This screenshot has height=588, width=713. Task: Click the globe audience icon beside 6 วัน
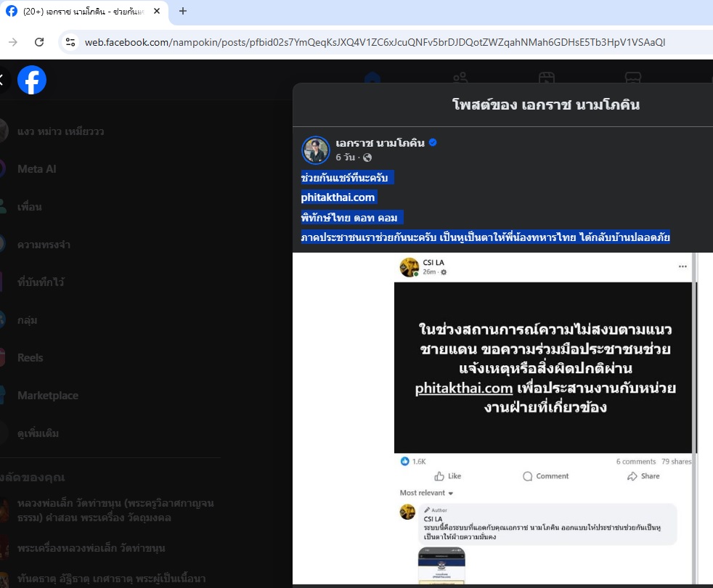[x=367, y=158]
